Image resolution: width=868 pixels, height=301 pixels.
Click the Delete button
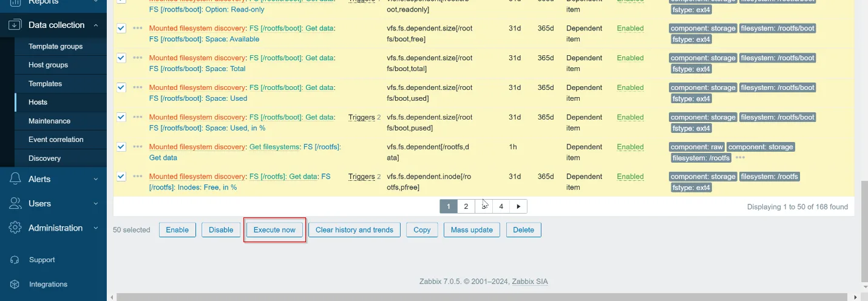(524, 230)
